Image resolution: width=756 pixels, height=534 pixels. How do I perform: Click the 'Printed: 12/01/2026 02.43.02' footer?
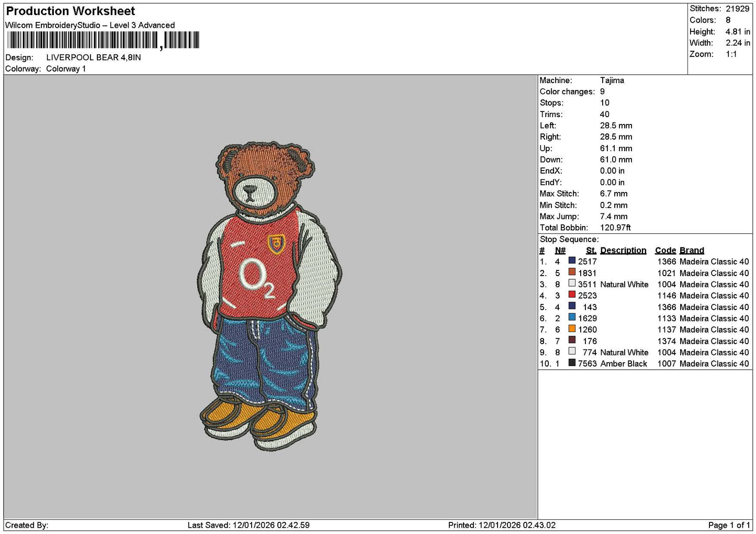502,525
